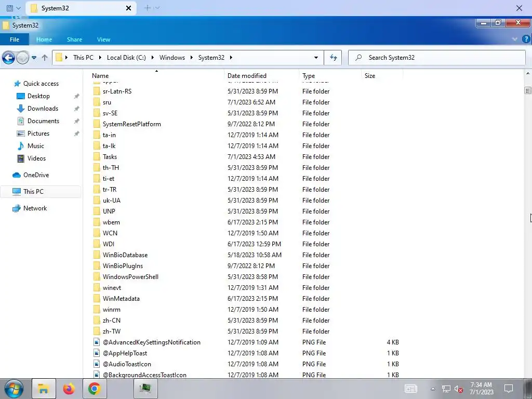532x399 pixels.
Task: Open recent locations dropdown arrow
Action: pos(34,58)
